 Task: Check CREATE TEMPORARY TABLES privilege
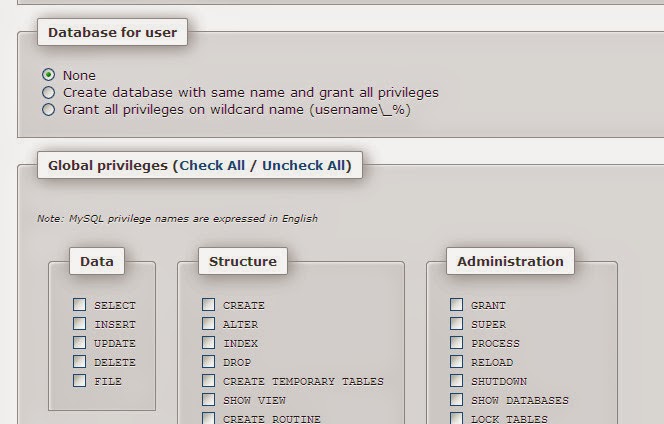(208, 381)
